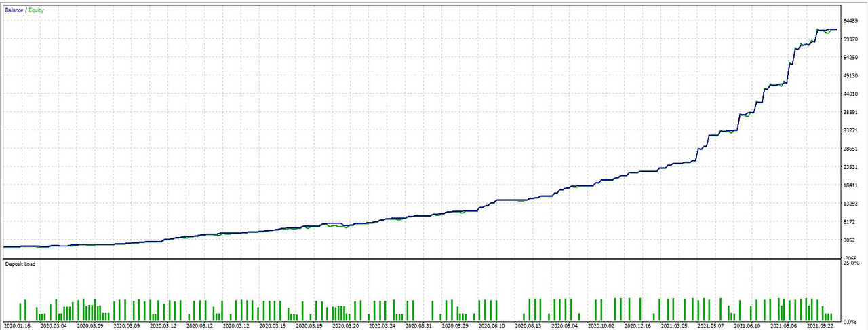The width and height of the screenshot is (868, 330).
Task: Select the 2020.03.31 date label
Action: point(419,327)
